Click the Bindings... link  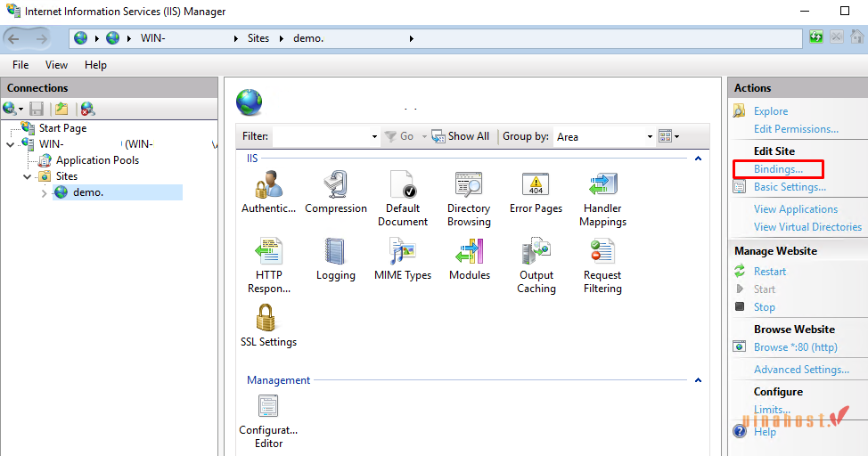click(778, 169)
